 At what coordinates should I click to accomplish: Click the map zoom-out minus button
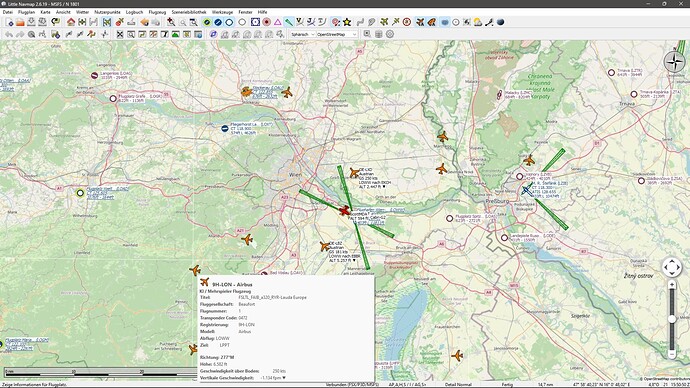click(672, 354)
